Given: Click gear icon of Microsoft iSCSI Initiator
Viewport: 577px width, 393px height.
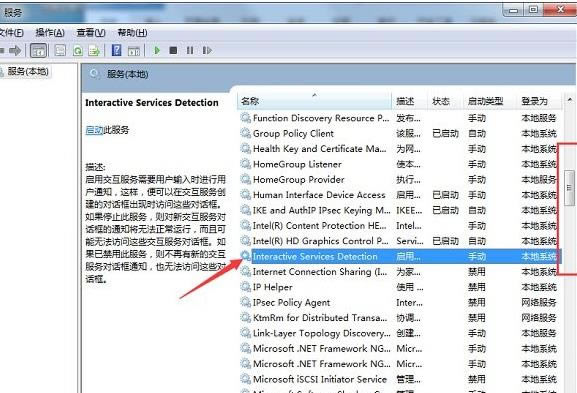Looking at the screenshot, I should pyautogui.click(x=245, y=379).
